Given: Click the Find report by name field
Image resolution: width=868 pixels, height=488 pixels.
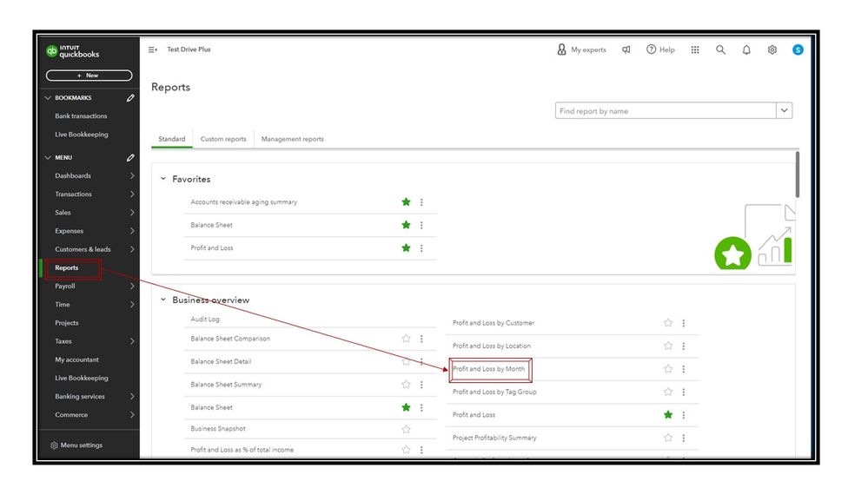Looking at the screenshot, I should click(666, 110).
